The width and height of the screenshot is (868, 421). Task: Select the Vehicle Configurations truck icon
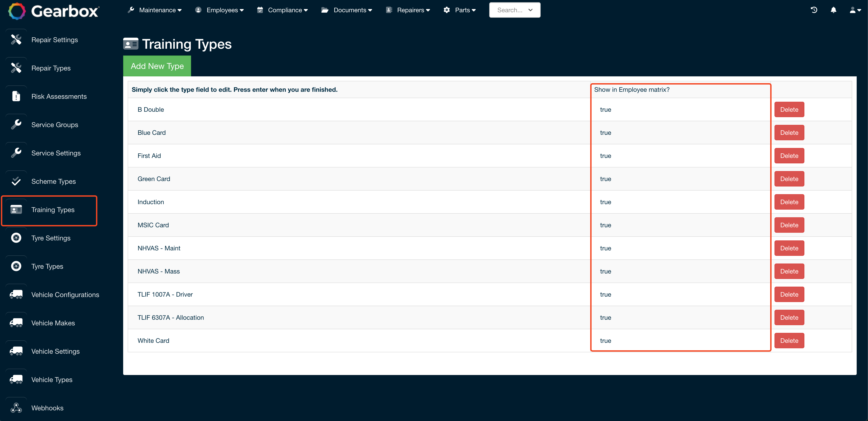pyautogui.click(x=16, y=294)
